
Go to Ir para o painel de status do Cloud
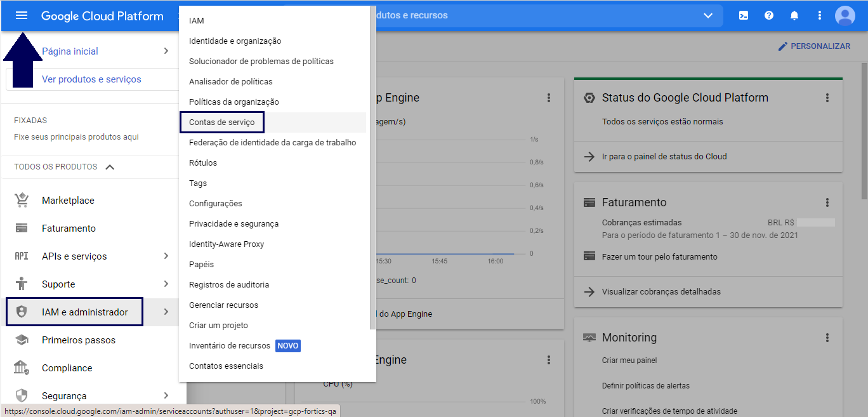664,157
